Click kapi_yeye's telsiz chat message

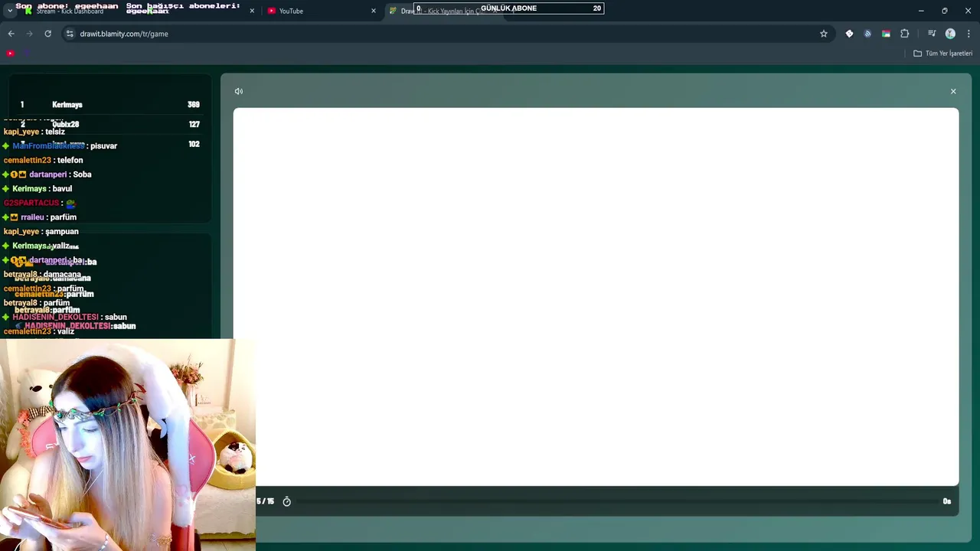[34, 132]
